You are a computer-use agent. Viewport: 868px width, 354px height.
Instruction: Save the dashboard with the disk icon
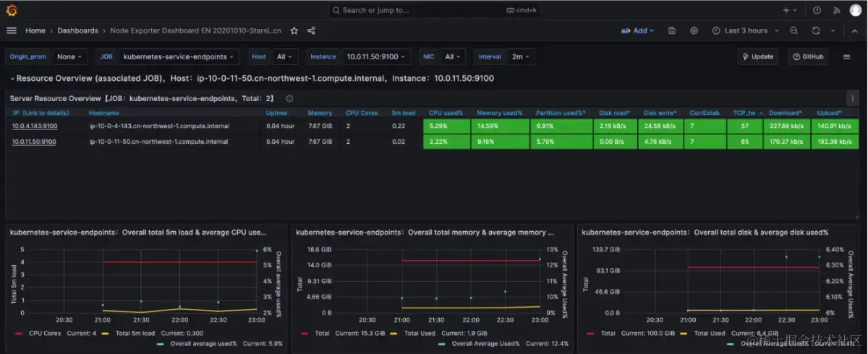[672, 31]
